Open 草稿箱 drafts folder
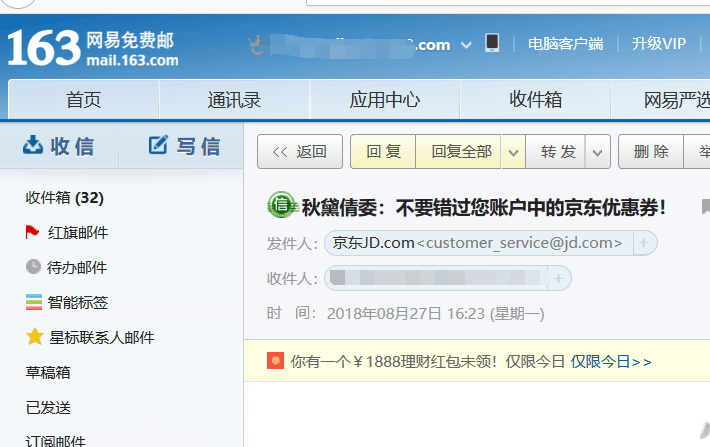Image resolution: width=710 pixels, height=447 pixels. pyautogui.click(x=48, y=372)
